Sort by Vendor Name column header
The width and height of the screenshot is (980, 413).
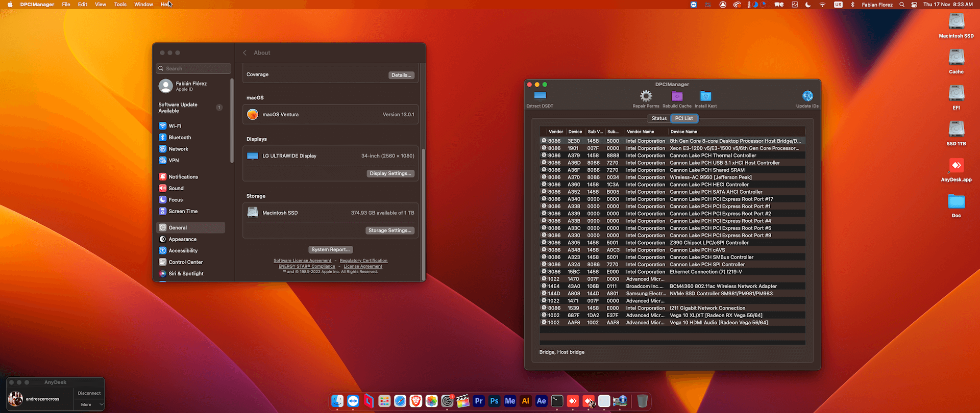[x=646, y=132]
